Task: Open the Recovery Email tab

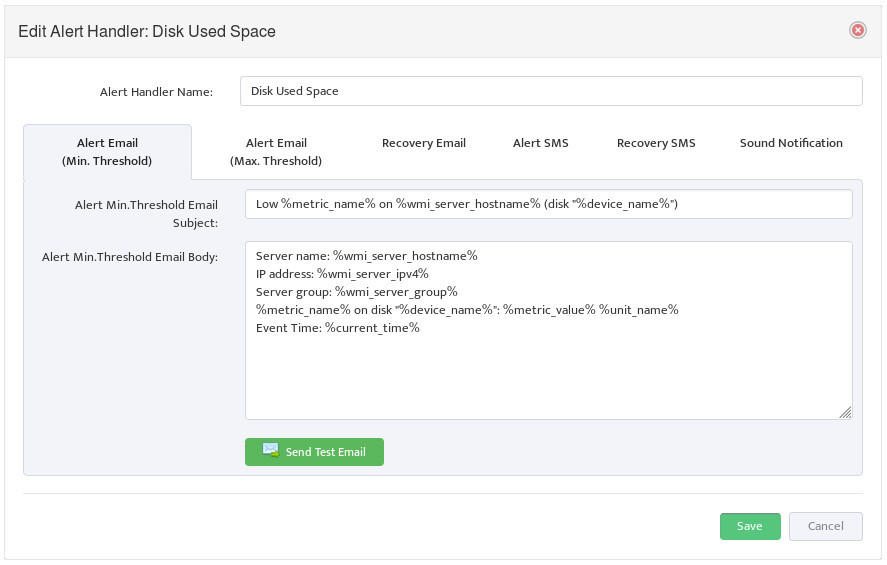Action: (x=424, y=143)
